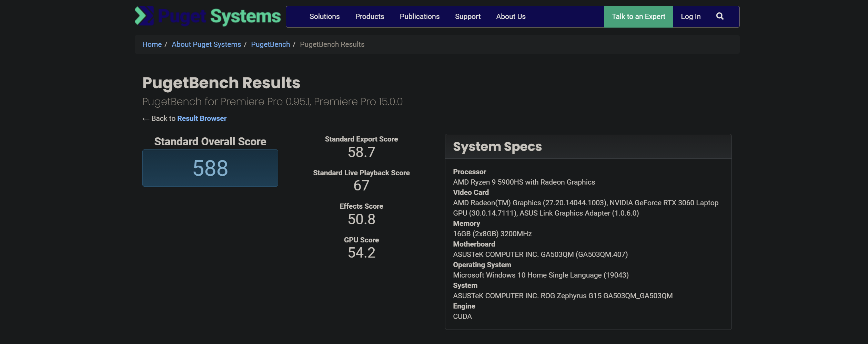Viewport: 868px width, 344px height.
Task: Select the 16GB (2x8GB) 3200MHz memory text
Action: (x=492, y=234)
